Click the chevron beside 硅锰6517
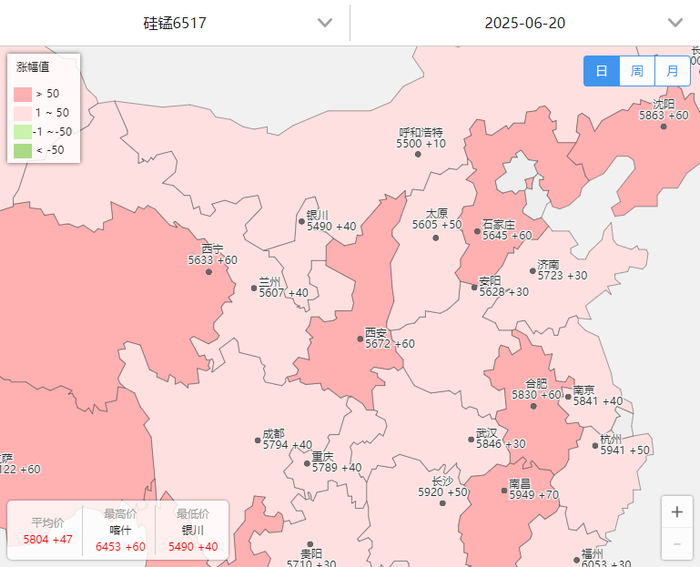 [325, 23]
